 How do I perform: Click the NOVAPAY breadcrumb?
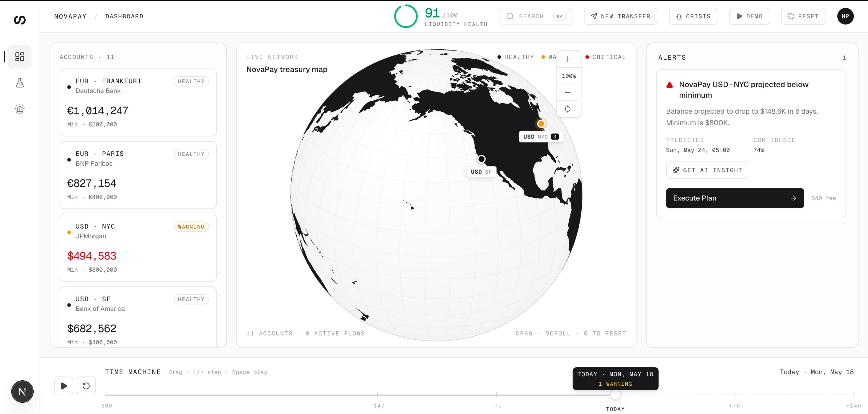pyautogui.click(x=71, y=16)
